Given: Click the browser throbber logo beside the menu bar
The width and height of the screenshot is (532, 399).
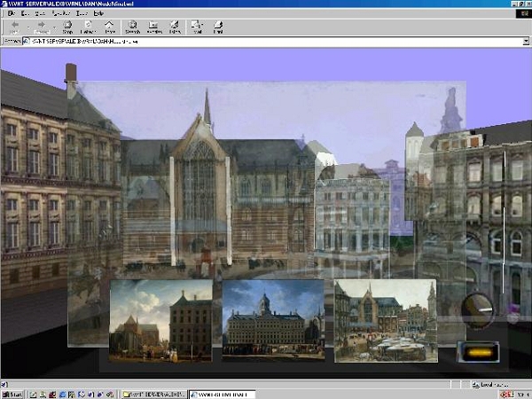Looking at the screenshot, I should point(523,13).
